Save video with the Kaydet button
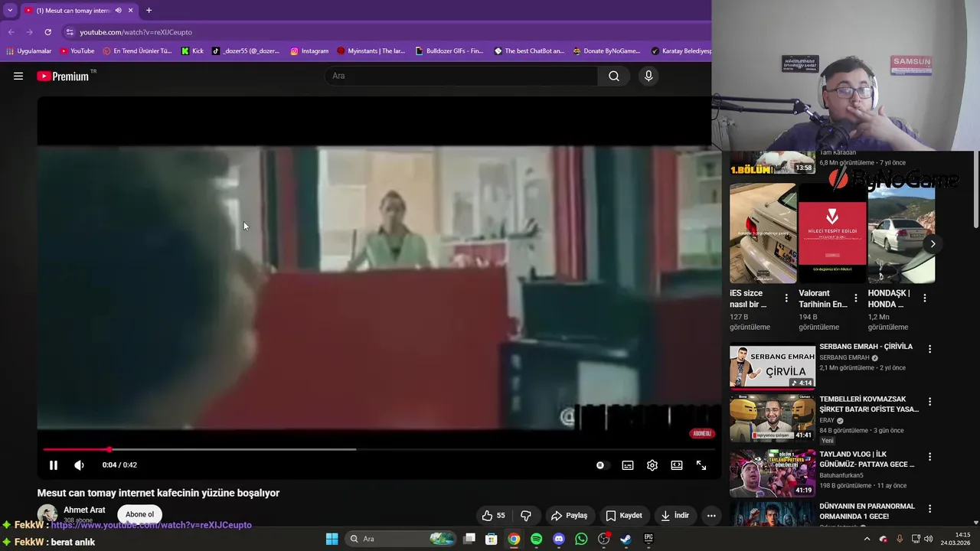The width and height of the screenshot is (980, 551). tap(624, 516)
